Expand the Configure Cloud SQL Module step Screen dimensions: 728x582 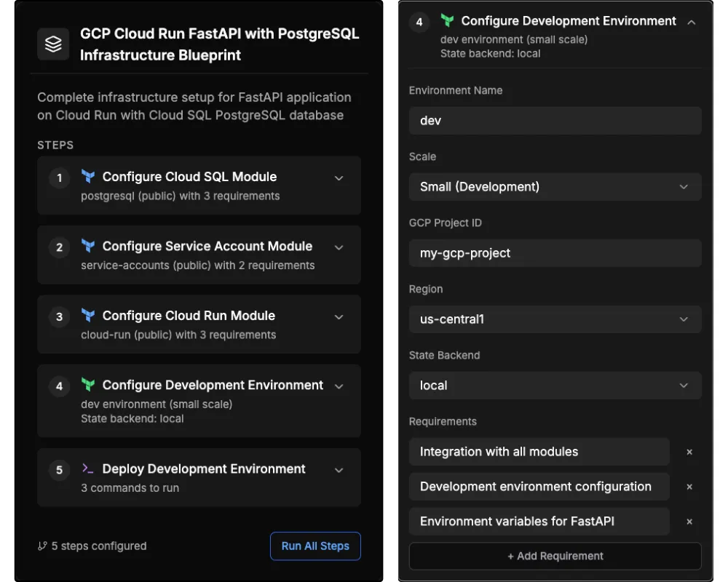click(339, 178)
